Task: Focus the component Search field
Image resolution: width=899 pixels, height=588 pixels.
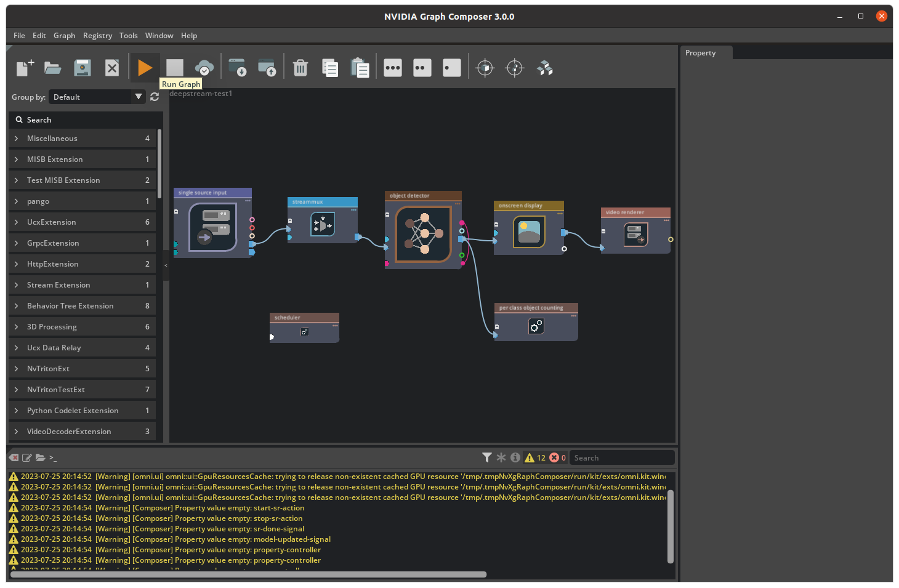Action: click(x=86, y=119)
